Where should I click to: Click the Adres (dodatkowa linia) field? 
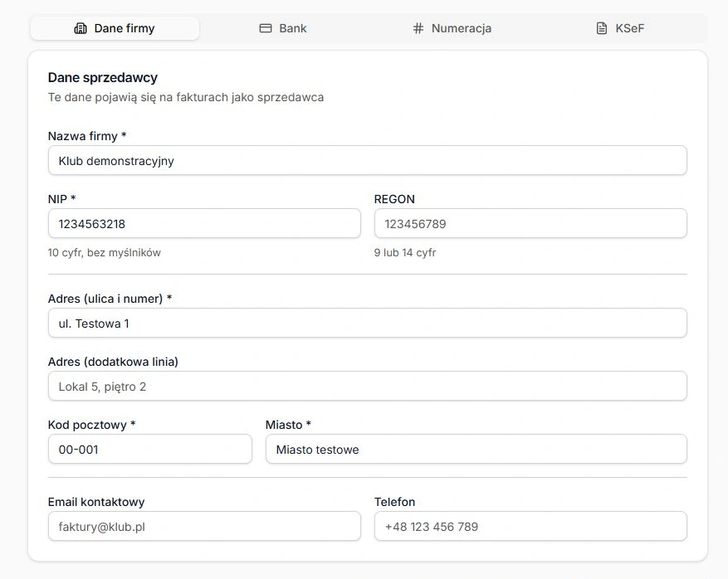tap(367, 386)
